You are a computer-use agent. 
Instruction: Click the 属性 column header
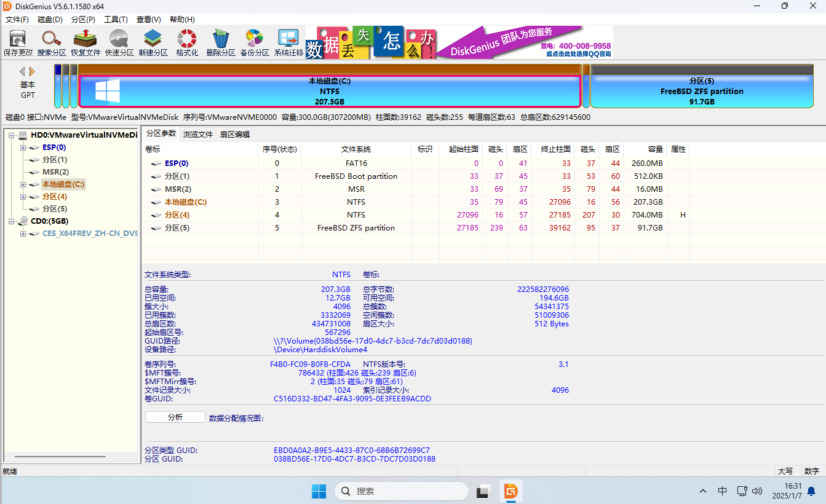[x=678, y=149]
